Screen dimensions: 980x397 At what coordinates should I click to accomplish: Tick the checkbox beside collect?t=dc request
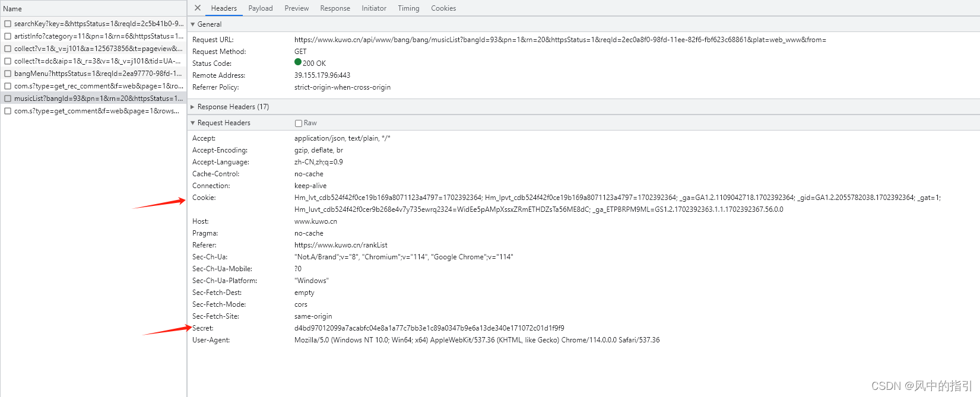[x=8, y=61]
